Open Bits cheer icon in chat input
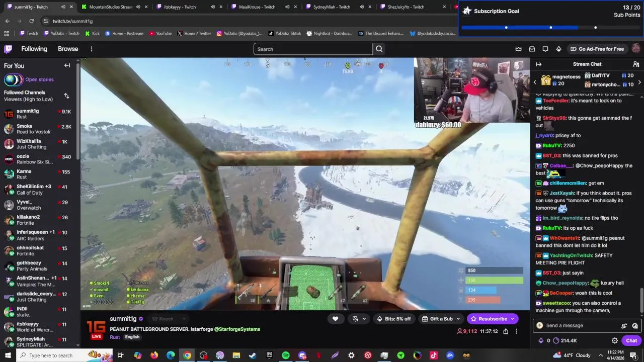This screenshot has width=644, height=362. (624, 325)
